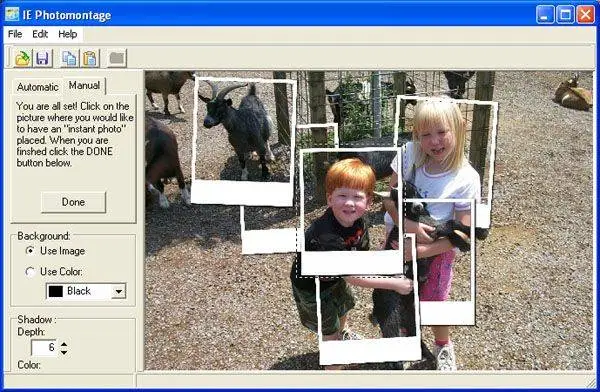Decrease shadow depth with the down arrow
Screen dimensions: 600x392
point(64,351)
